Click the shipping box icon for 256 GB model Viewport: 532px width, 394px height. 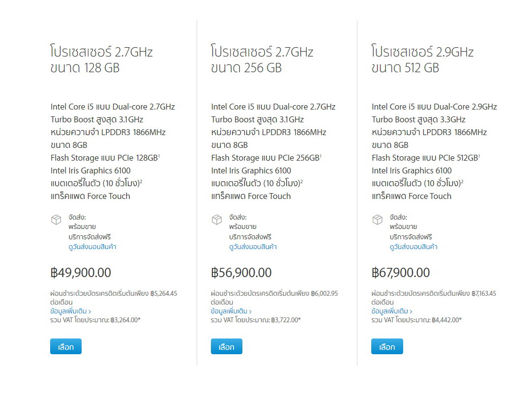217,220
